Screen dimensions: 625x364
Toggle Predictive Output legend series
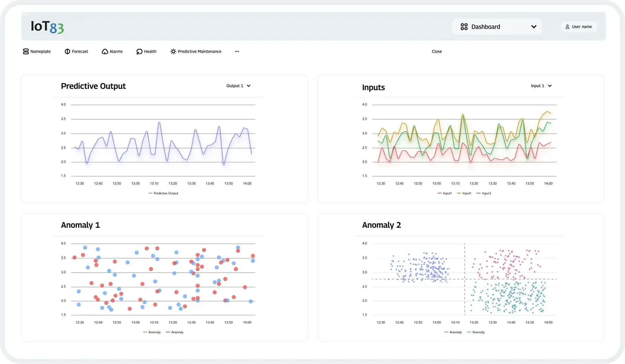pos(163,193)
